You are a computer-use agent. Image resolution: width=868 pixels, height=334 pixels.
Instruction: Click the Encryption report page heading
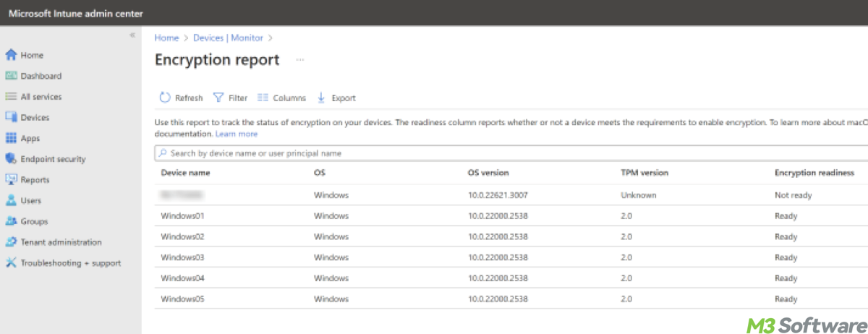click(217, 60)
